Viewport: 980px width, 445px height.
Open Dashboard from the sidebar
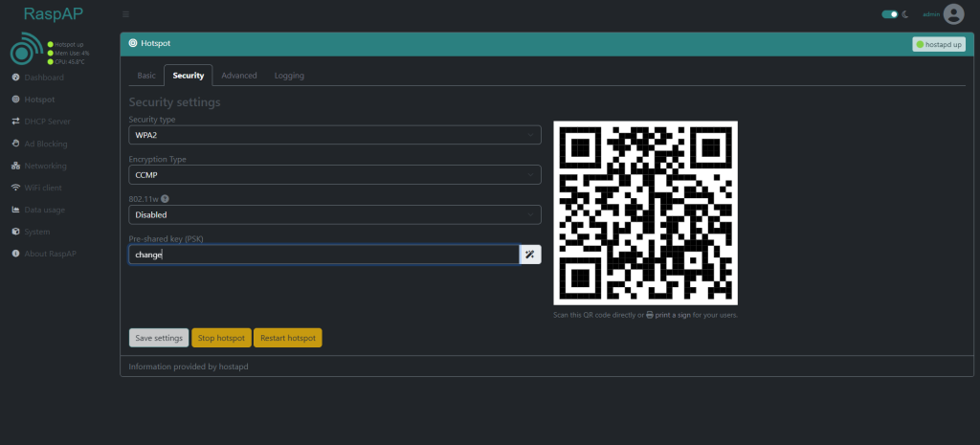click(x=43, y=78)
